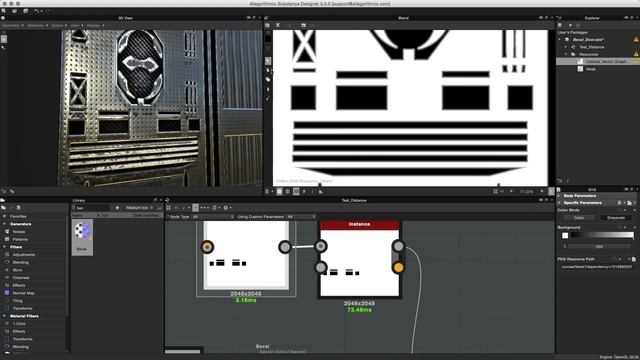Click the highlighted toggle button in graph toolbar

[196, 208]
